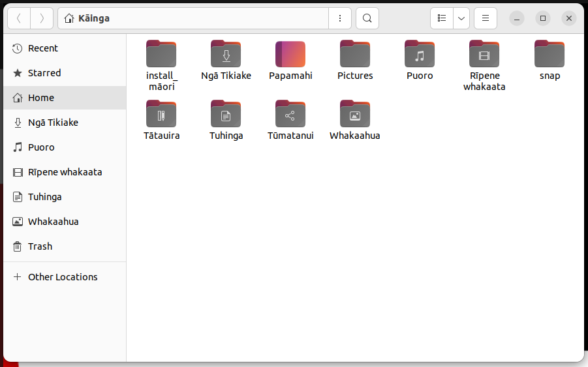
Task: Click the film strip icon in sidebar
Action: pyautogui.click(x=17, y=172)
